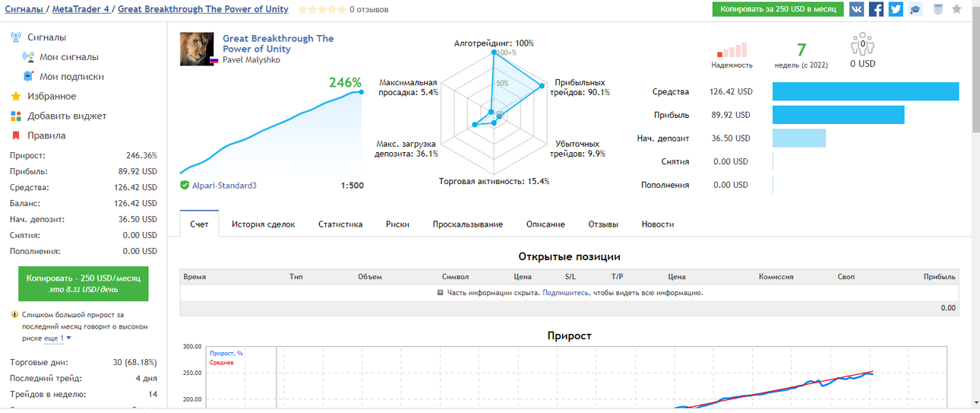980x413 pixels.
Task: Click the 1:500 leverage value
Action: point(352,185)
